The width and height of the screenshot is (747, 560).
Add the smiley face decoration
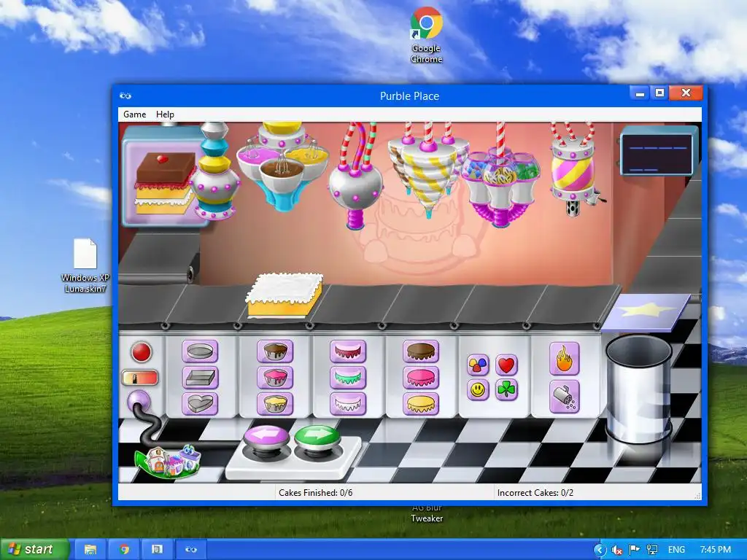click(478, 390)
